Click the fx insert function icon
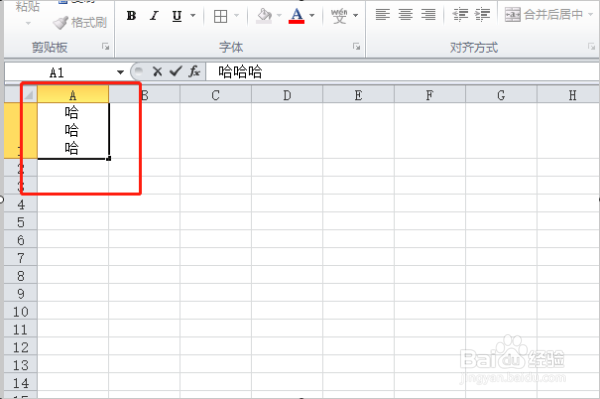This screenshot has width=600, height=399. coord(194,72)
